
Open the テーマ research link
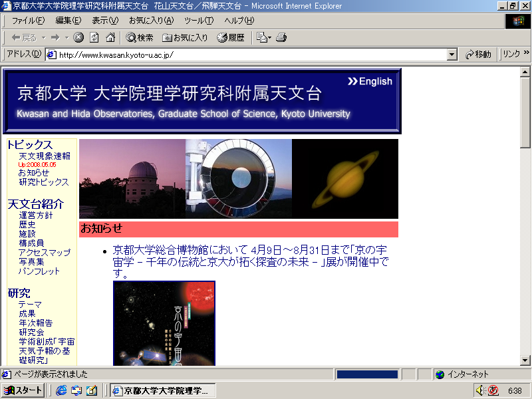[30, 305]
